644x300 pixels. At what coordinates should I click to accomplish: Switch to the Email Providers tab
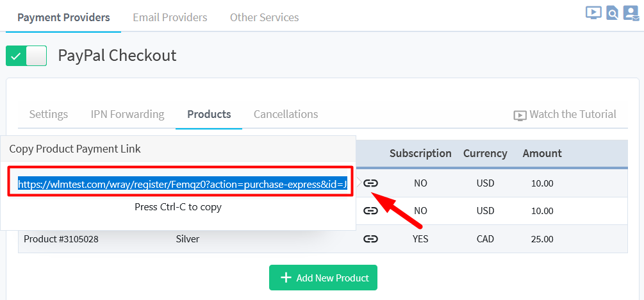(170, 18)
